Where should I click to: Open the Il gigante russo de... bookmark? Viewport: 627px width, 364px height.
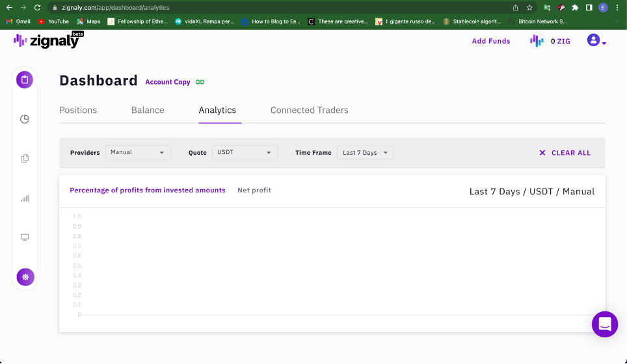405,21
